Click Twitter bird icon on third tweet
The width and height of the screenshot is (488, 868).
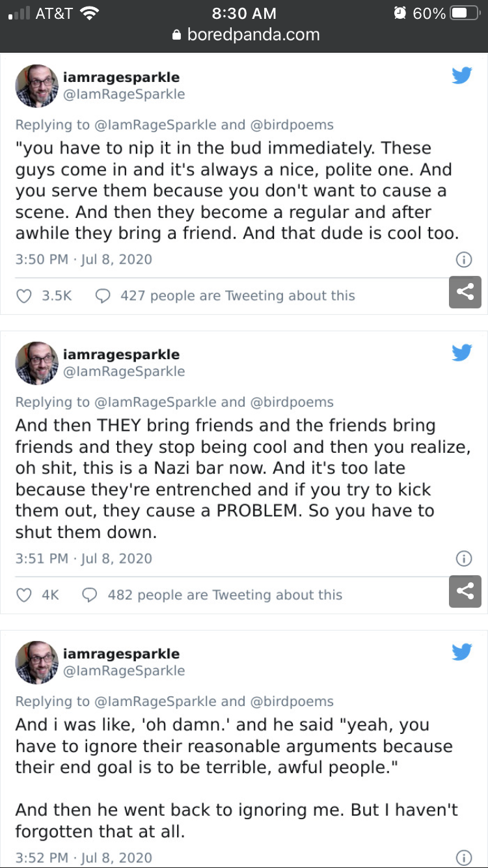(x=462, y=653)
